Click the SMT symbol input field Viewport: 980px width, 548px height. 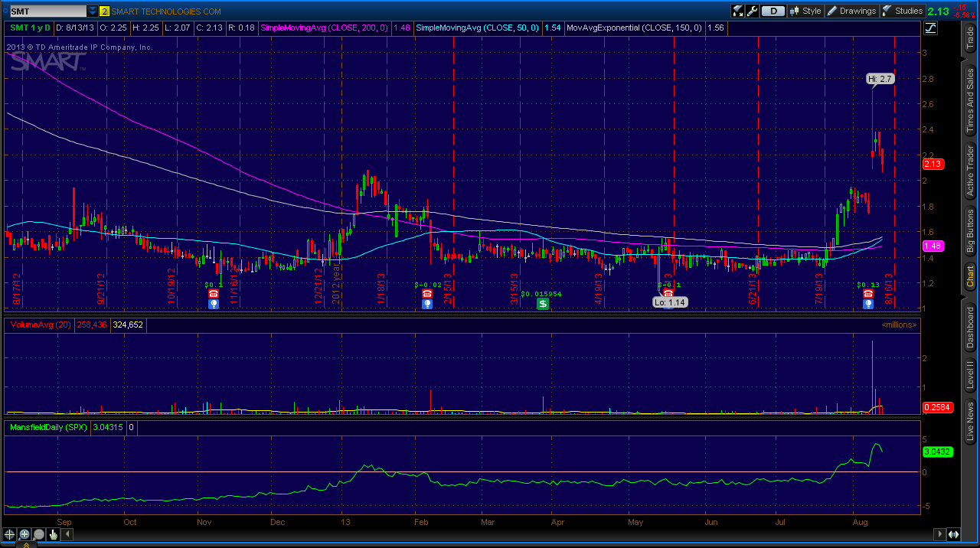(x=47, y=11)
